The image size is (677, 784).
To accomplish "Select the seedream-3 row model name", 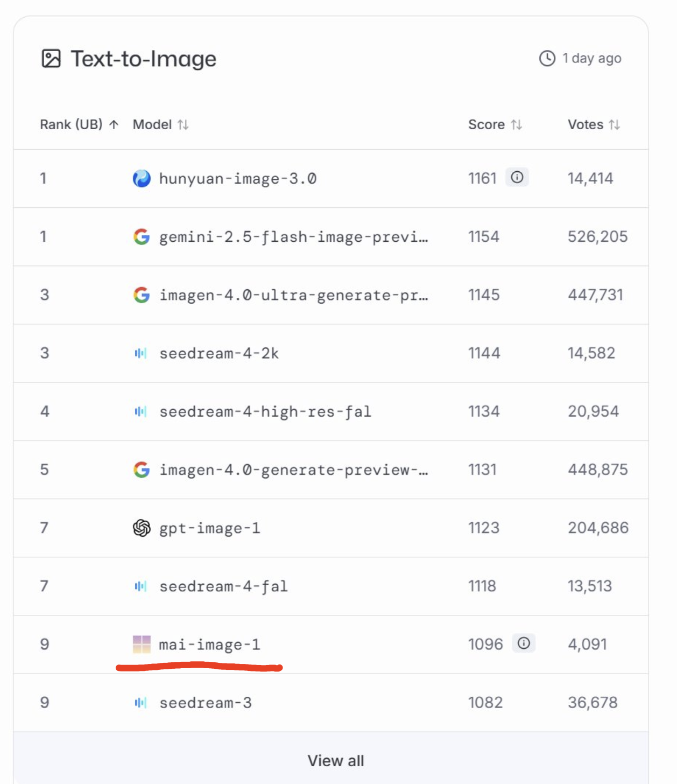I will click(205, 703).
